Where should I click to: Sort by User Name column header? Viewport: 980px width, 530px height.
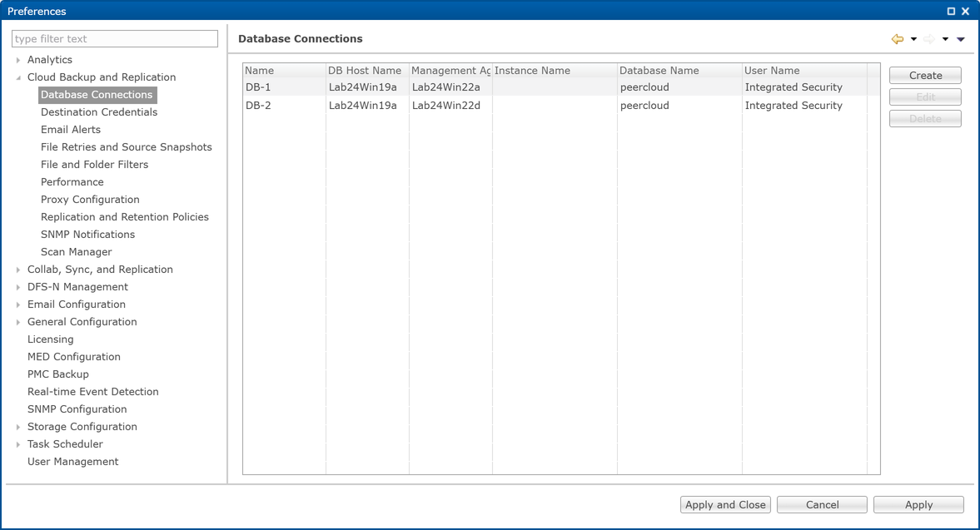tap(805, 71)
